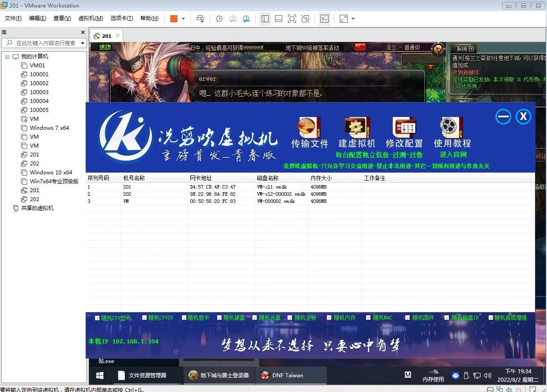Viewport: 547px width, 392px height.
Task: Click the 系统 button in game chat panel
Action: 464,49
